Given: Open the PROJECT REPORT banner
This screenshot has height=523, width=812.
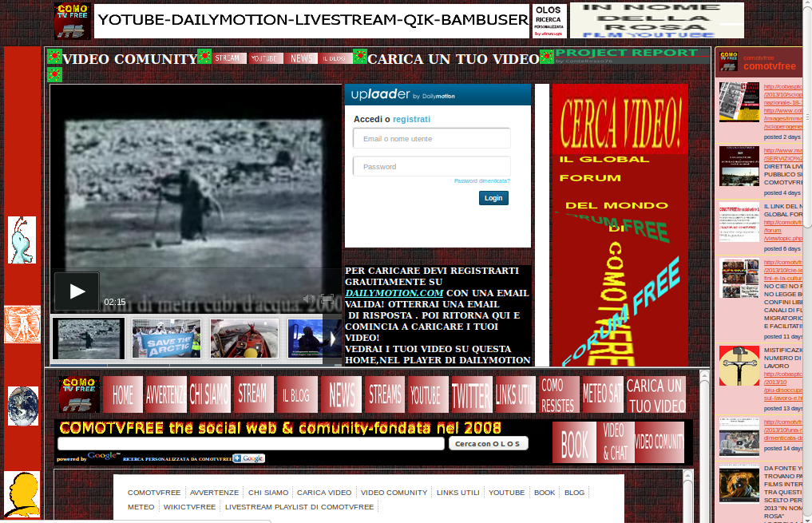Looking at the screenshot, I should click(x=632, y=55).
